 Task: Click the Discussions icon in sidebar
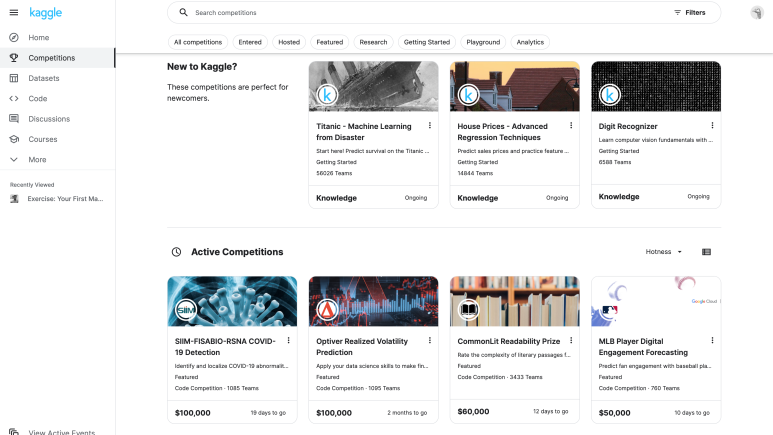[x=14, y=119]
